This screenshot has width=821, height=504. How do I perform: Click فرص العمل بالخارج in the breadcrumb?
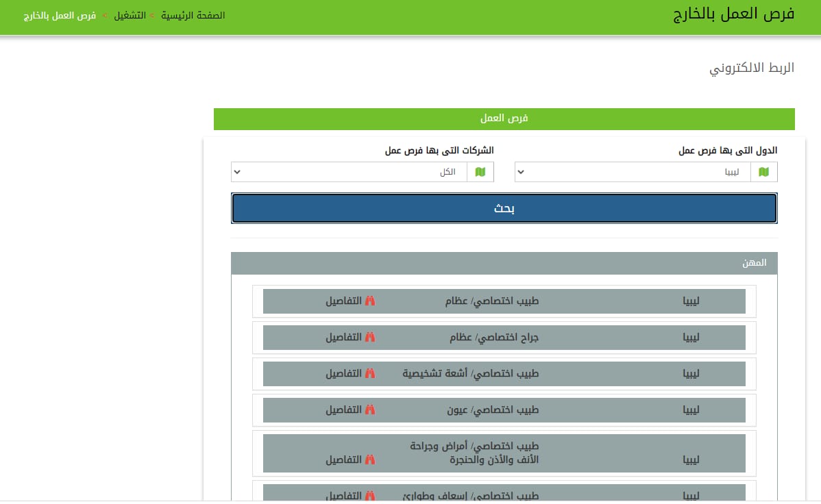(x=59, y=15)
